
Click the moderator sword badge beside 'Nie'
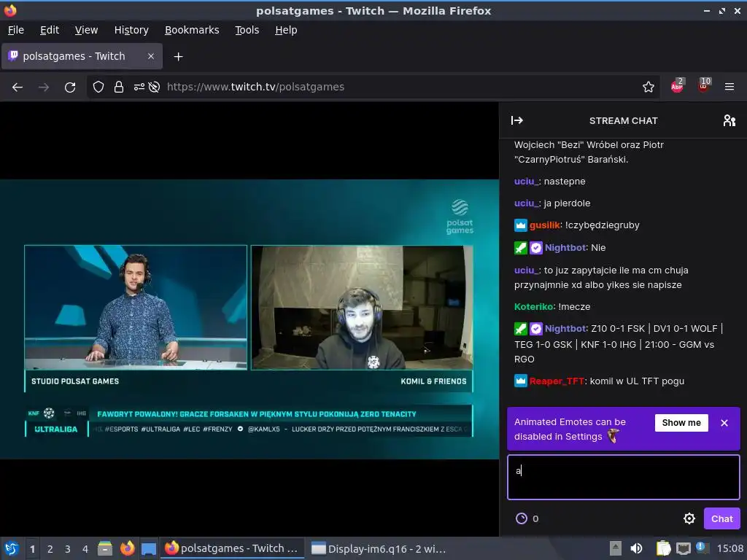(521, 248)
